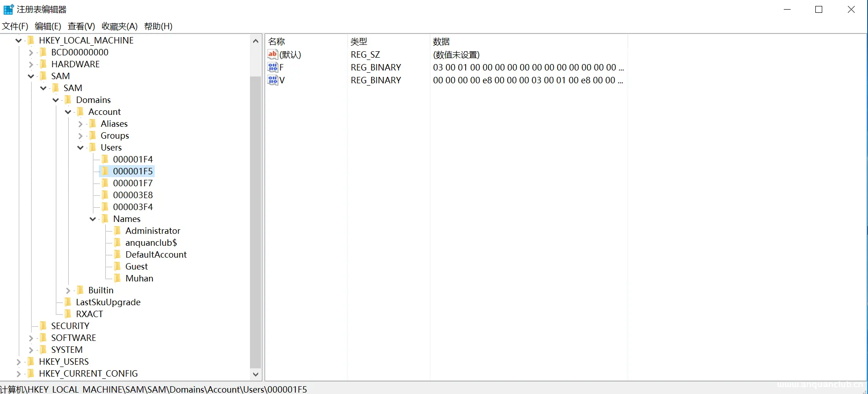
Task: Click the Registry Editor app icon in title bar
Action: (x=8, y=9)
